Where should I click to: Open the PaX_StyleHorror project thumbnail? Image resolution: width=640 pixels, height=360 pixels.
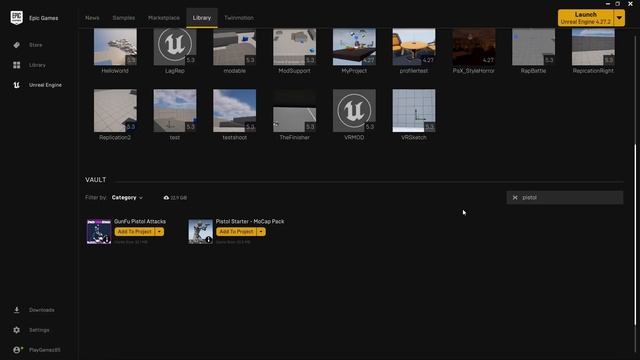click(473, 47)
